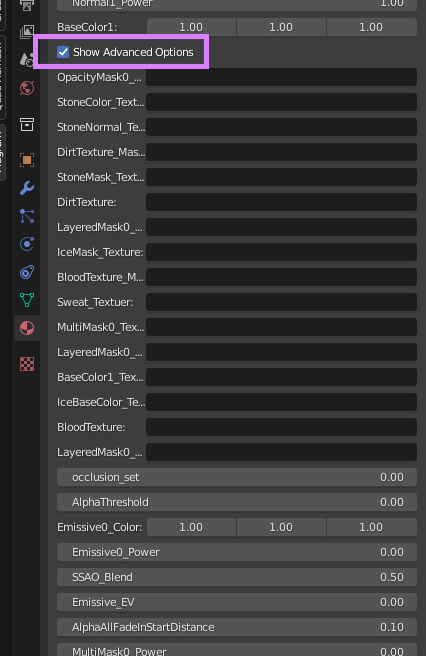This screenshot has width=426, height=656.
Task: Open Object Constraints properties tab
Action: 27,272
